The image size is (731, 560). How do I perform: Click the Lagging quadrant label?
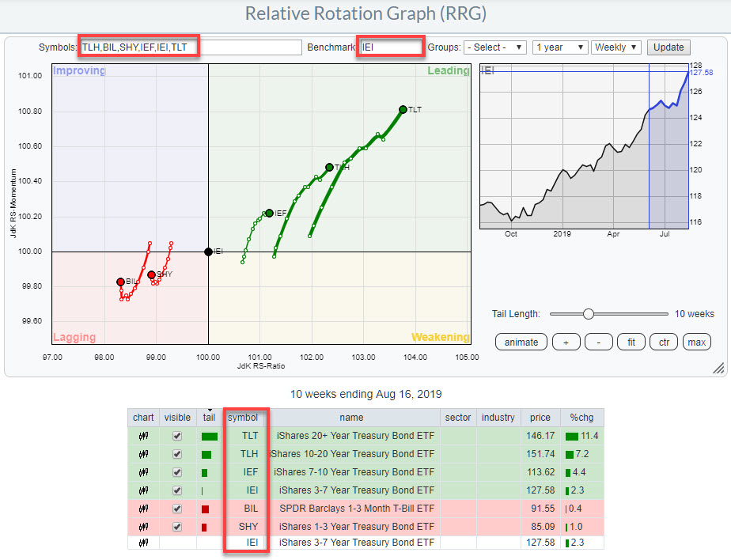(x=74, y=337)
